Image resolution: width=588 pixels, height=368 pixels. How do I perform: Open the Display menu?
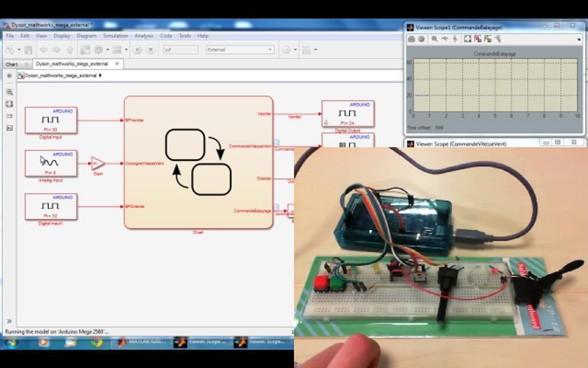(x=62, y=36)
